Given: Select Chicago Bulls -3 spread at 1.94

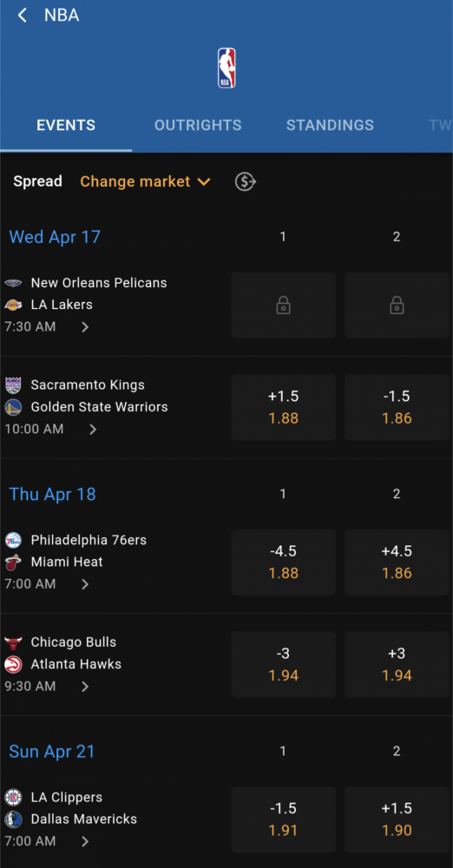Looking at the screenshot, I should click(x=284, y=664).
